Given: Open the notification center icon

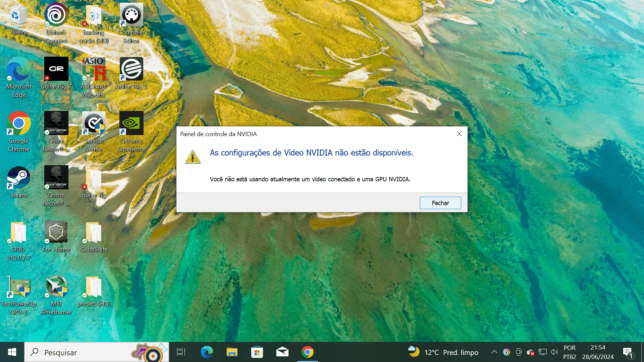Looking at the screenshot, I should coord(628,352).
